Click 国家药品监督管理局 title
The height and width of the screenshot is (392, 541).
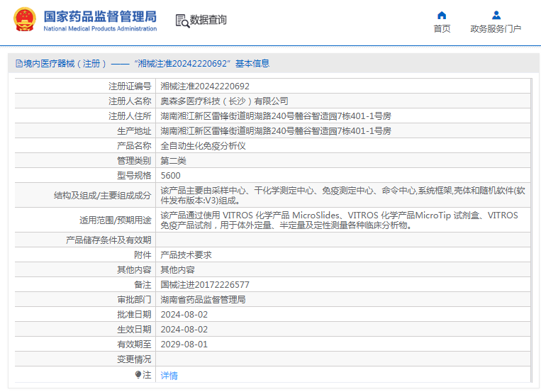[x=100, y=16]
